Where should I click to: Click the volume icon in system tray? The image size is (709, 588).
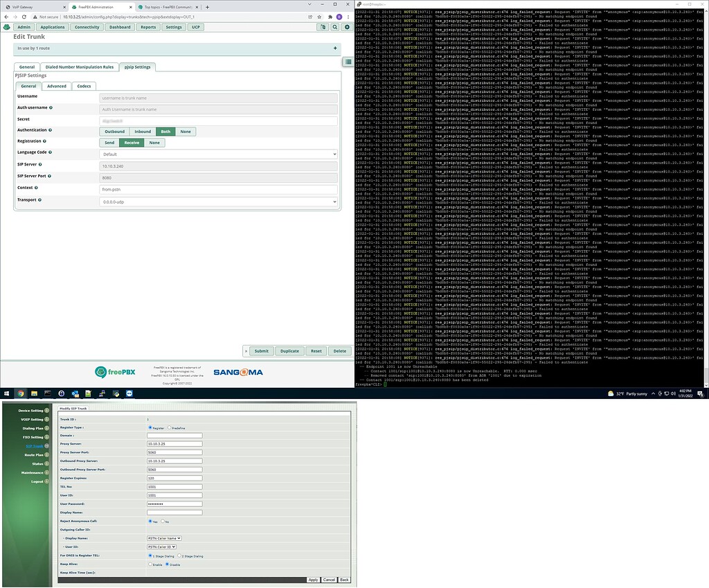[x=673, y=393]
